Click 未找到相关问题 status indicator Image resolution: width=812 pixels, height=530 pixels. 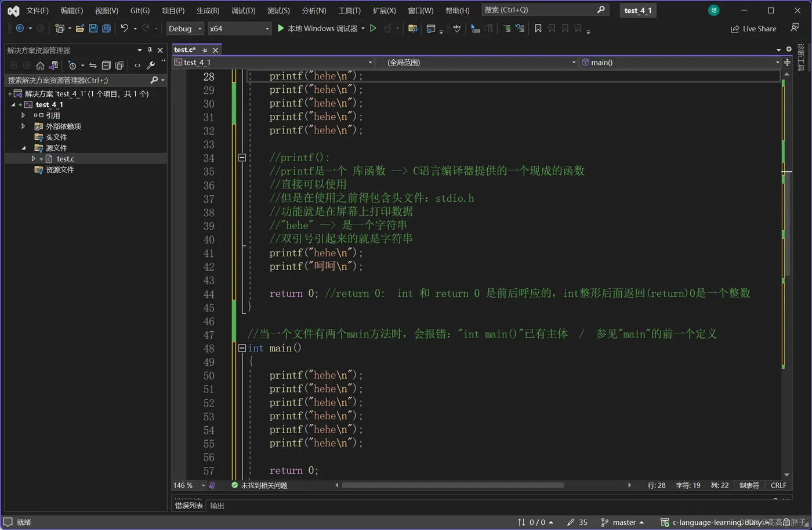(x=259, y=485)
